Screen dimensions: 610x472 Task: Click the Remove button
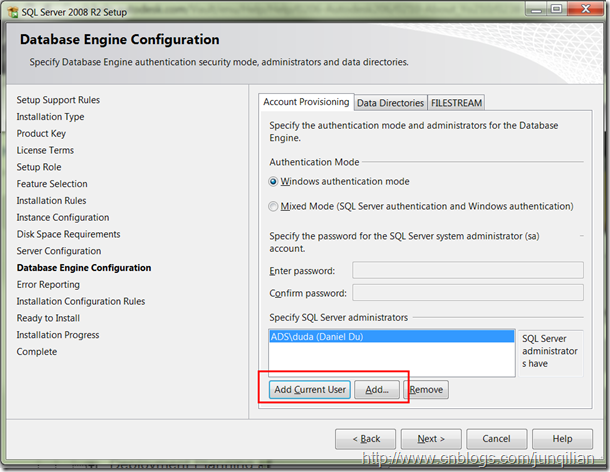click(x=426, y=390)
